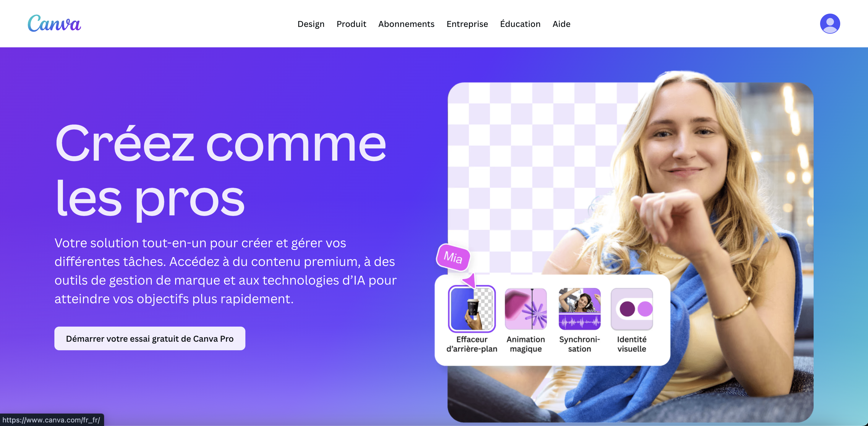Viewport: 868px width, 426px height.
Task: Select the Effaceur d'arrière-plan tool icon
Action: pyautogui.click(x=472, y=309)
